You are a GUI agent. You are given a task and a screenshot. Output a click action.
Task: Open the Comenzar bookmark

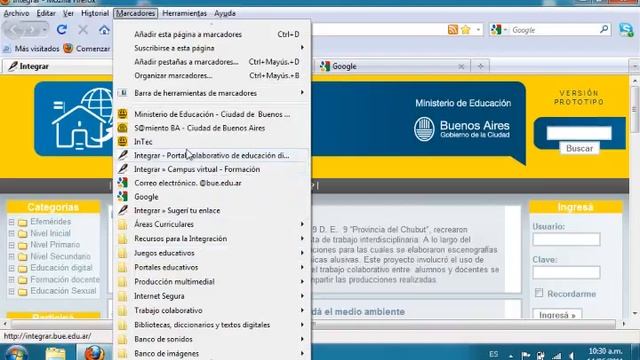(87, 49)
